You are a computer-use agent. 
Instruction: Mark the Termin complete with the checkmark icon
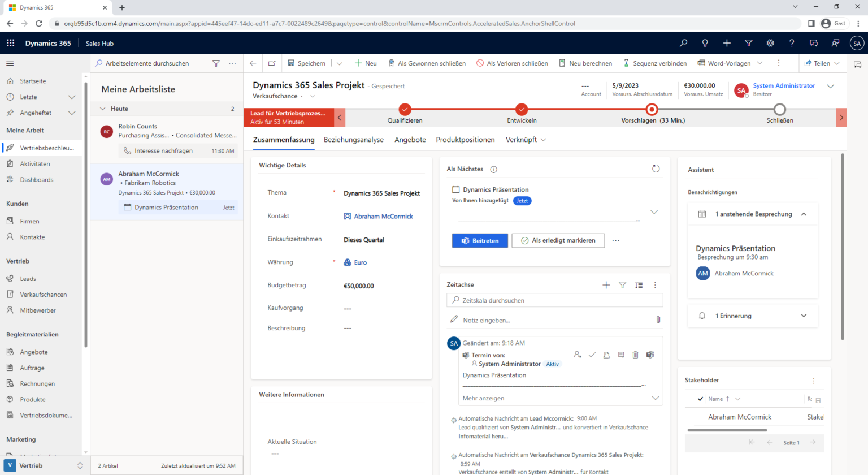[592, 354]
